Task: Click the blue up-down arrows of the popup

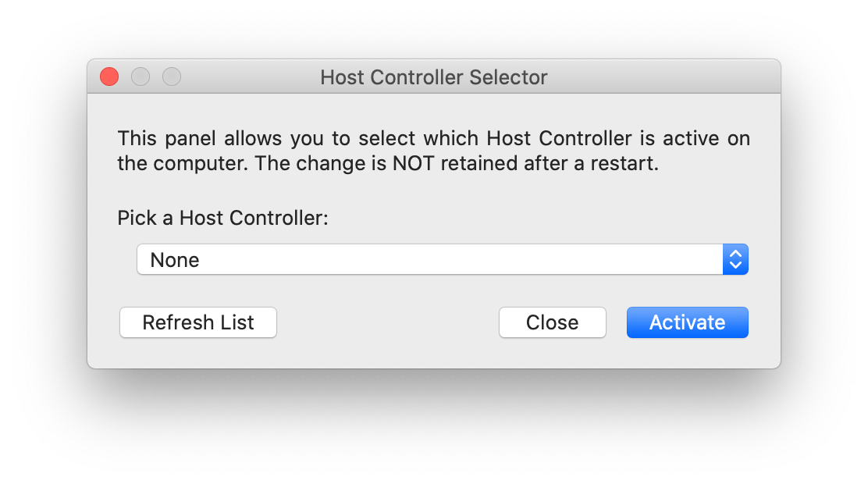Action: (735, 260)
